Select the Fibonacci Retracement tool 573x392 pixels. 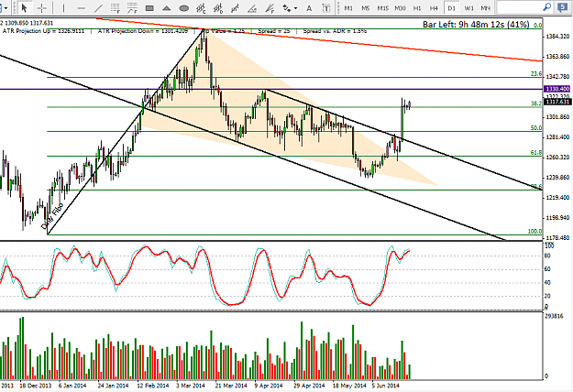[116, 7]
